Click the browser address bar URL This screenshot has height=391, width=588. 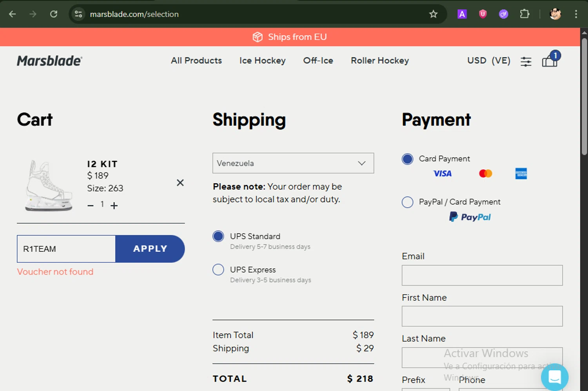[x=134, y=14]
